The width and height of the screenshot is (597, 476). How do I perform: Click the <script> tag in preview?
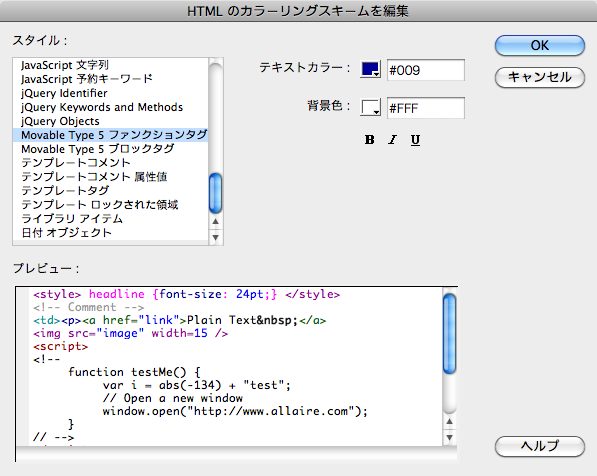(x=61, y=347)
